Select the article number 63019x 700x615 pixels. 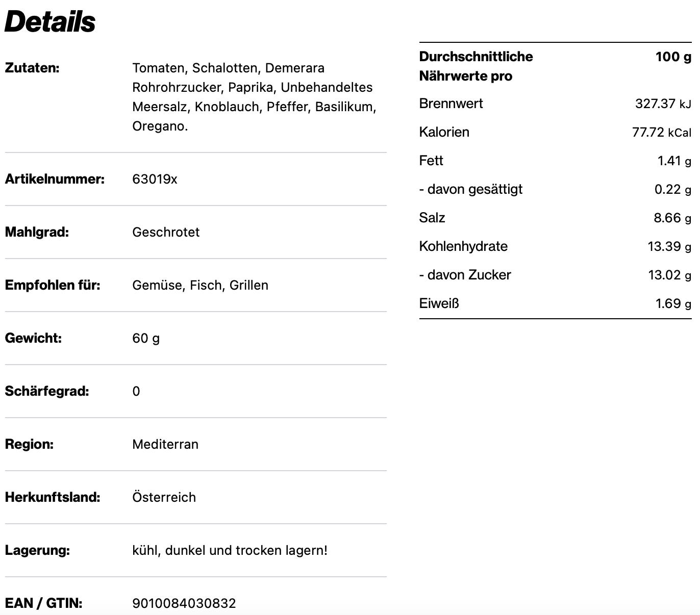[x=155, y=179]
